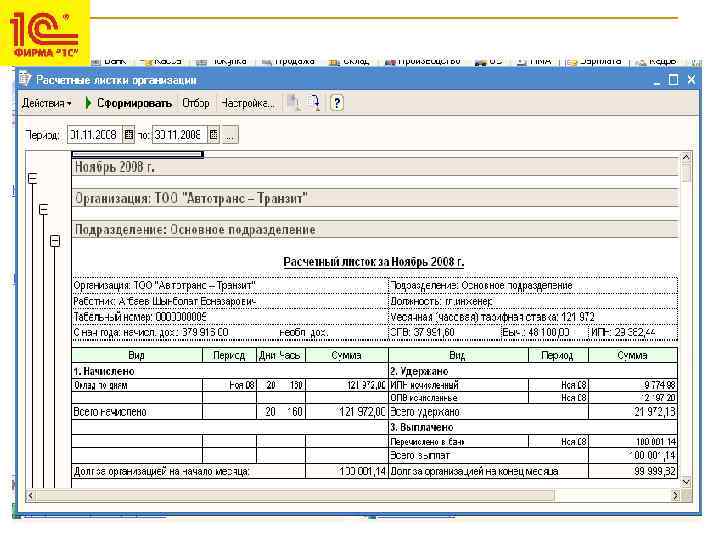Click the period end date field

tap(180, 135)
